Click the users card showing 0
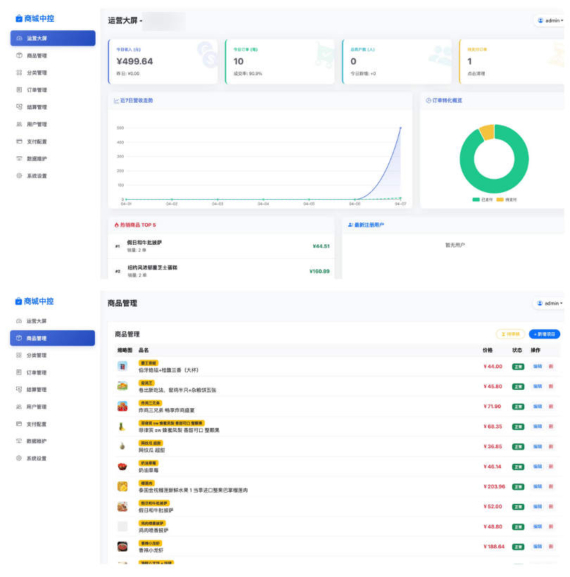Screen dimensions: 570x577 (x=397, y=61)
